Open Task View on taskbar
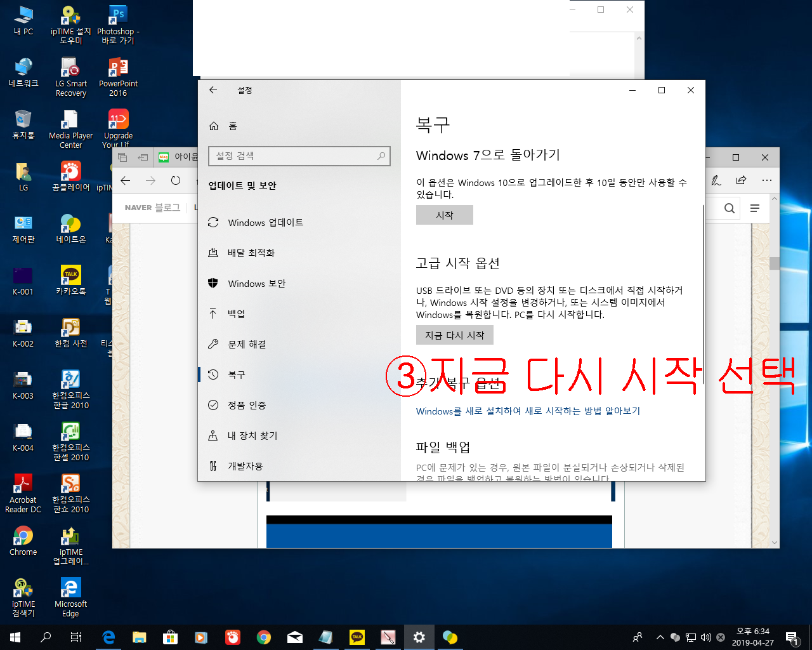The image size is (812, 650). pos(76,637)
